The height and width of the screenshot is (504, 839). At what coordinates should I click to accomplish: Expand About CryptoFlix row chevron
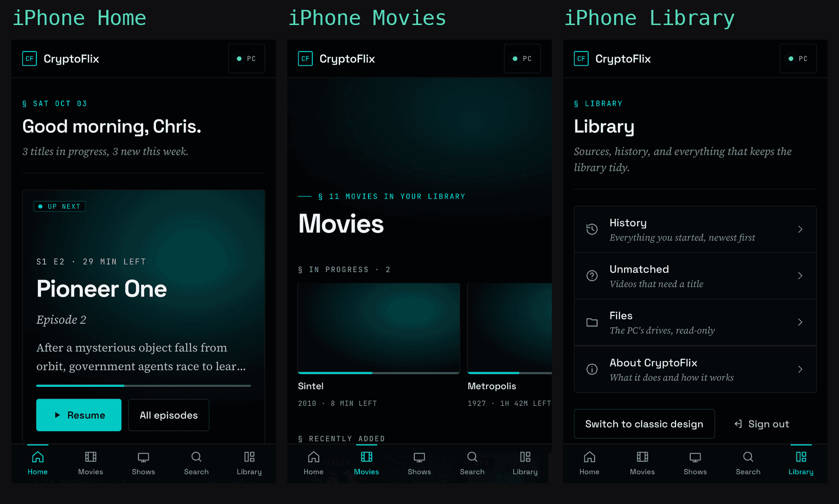pyautogui.click(x=800, y=369)
